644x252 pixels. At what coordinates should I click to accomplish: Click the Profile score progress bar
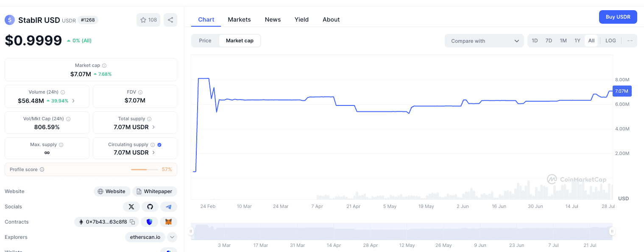(145, 169)
